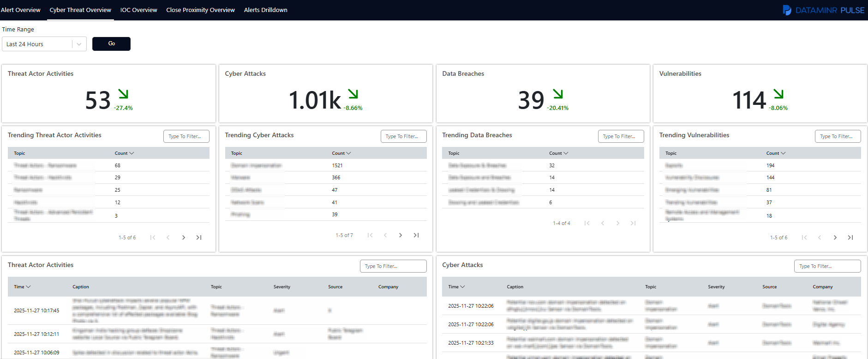Viewport: 868px width, 359px height.
Task: Go to first page of Trending Cyber Attacks
Action: click(370, 235)
